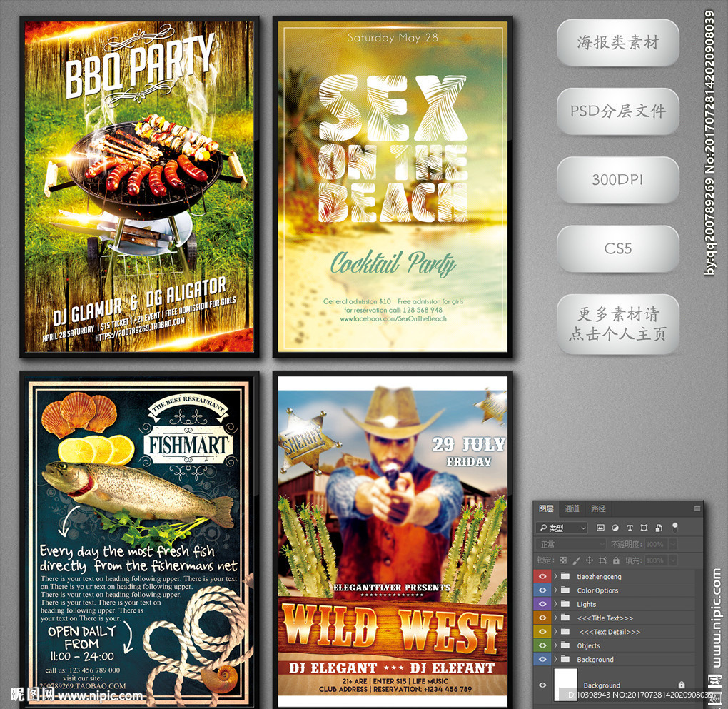Image resolution: width=728 pixels, height=709 pixels.
Task: Click the 更多素材请点击个人主页 button
Action: coord(618,324)
